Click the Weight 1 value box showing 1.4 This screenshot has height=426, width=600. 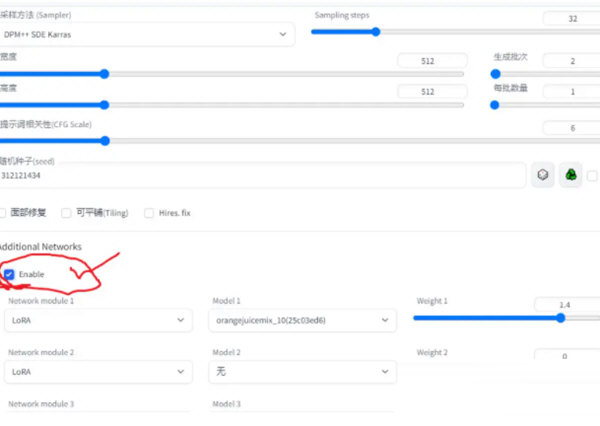[565, 303]
